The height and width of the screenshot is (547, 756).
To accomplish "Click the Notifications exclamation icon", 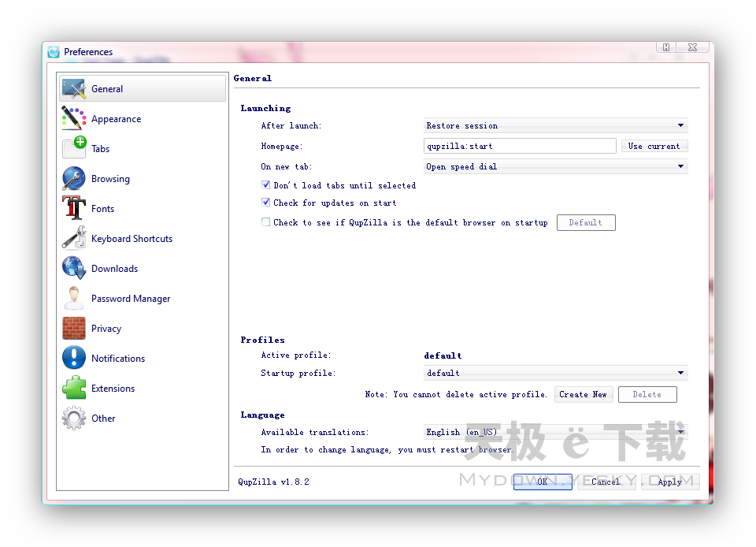I will pos(74,358).
